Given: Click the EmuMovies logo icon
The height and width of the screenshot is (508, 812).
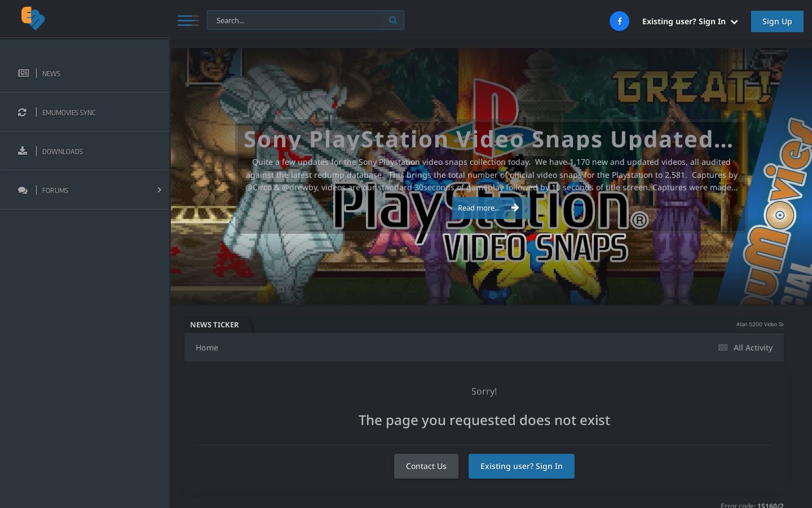Looking at the screenshot, I should tap(33, 19).
